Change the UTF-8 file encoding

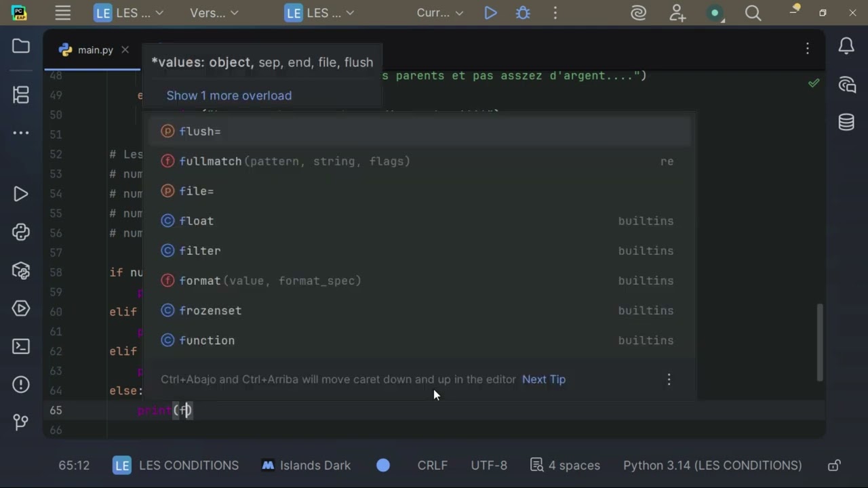point(489,466)
